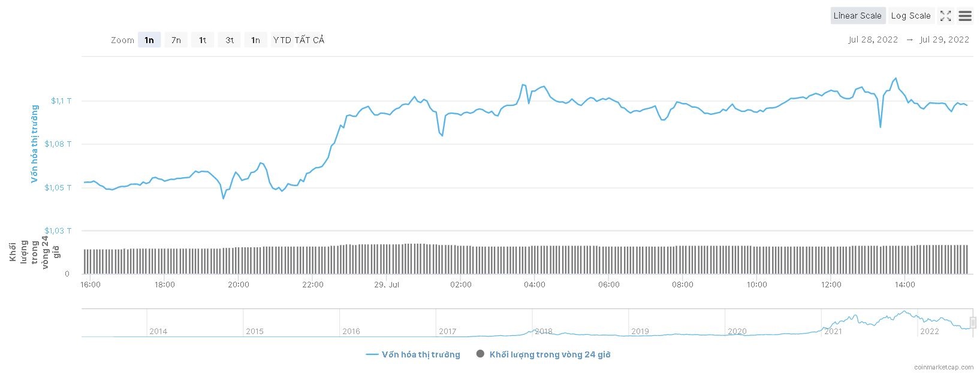Set zoom to 3t range

pos(230,40)
